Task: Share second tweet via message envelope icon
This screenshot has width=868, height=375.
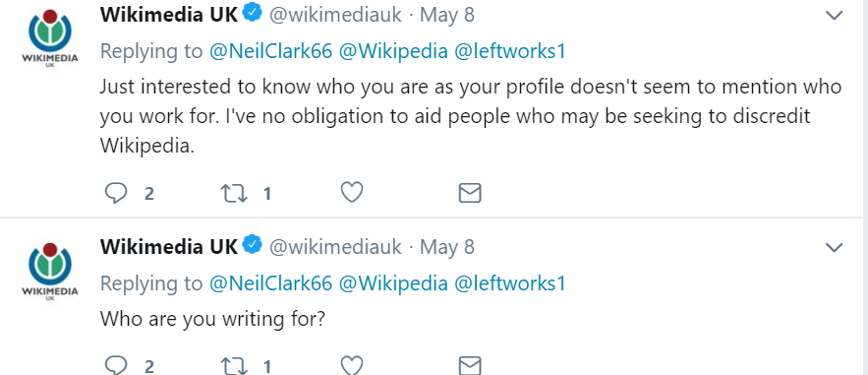Action: click(x=470, y=365)
